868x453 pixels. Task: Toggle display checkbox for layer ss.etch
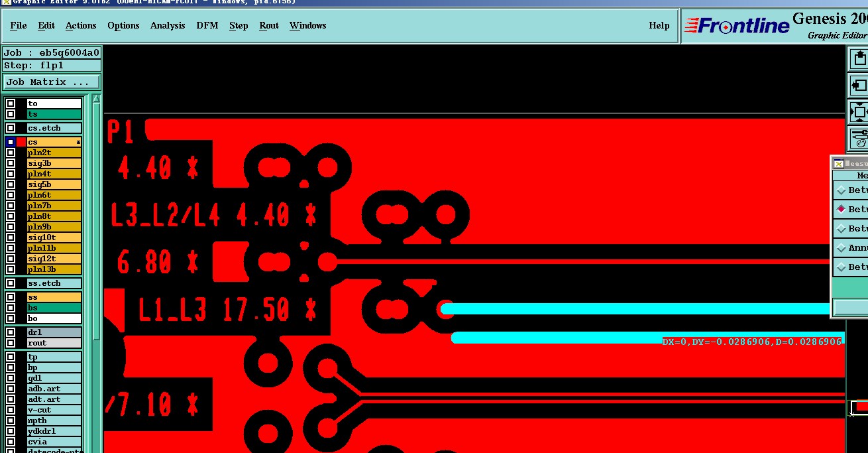[x=11, y=283]
